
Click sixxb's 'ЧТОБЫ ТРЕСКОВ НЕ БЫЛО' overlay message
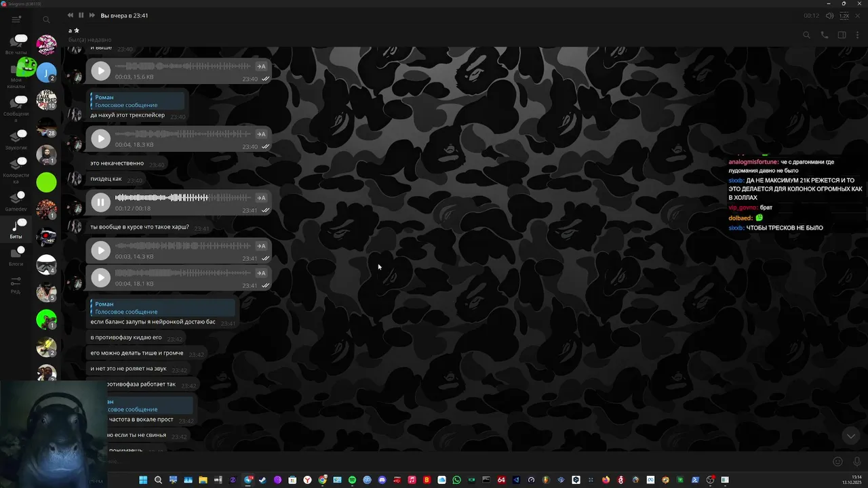pos(776,228)
